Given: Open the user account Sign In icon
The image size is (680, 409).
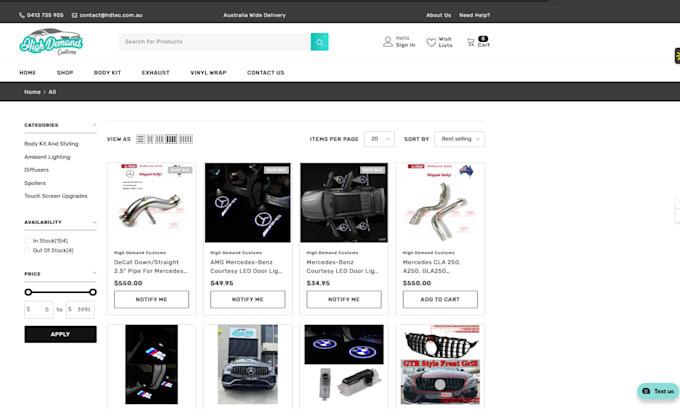Looking at the screenshot, I should click(x=388, y=42).
